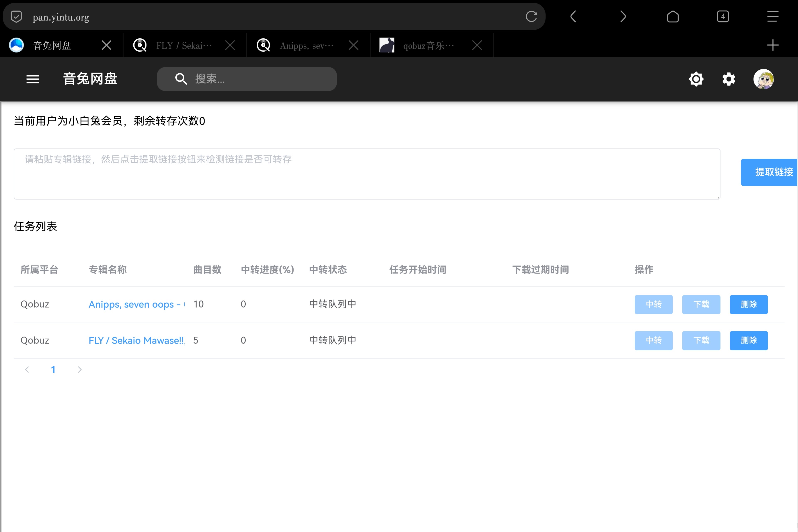Click the site security shield icon
798x532 pixels.
(16, 17)
